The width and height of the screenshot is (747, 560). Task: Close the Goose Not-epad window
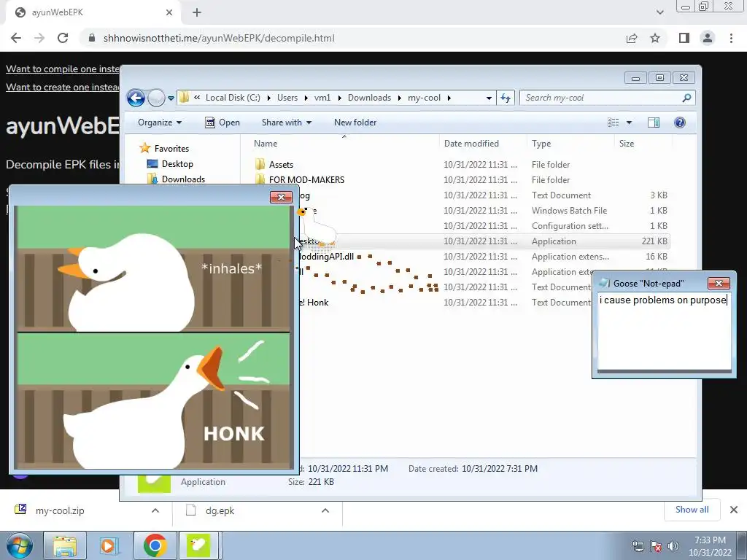click(x=719, y=284)
